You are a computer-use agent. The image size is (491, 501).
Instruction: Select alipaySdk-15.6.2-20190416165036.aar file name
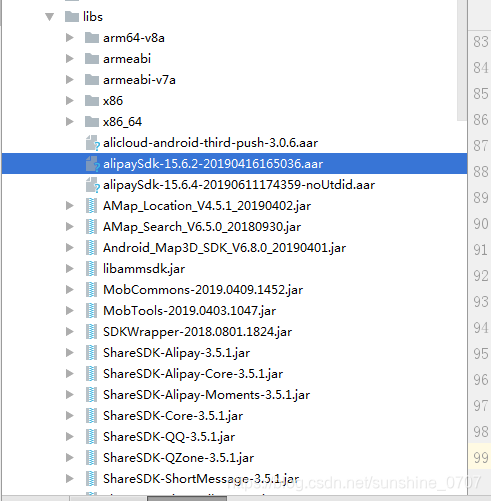pyautogui.click(x=213, y=164)
